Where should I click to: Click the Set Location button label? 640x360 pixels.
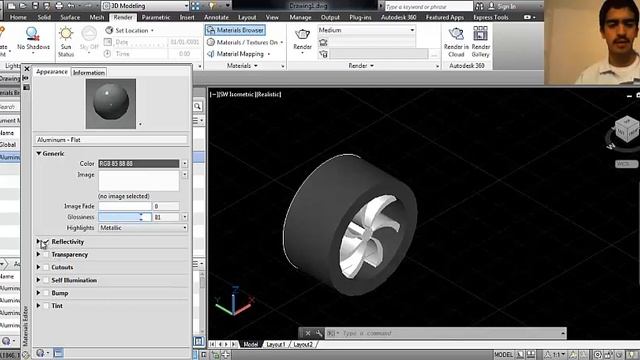[x=131, y=30]
